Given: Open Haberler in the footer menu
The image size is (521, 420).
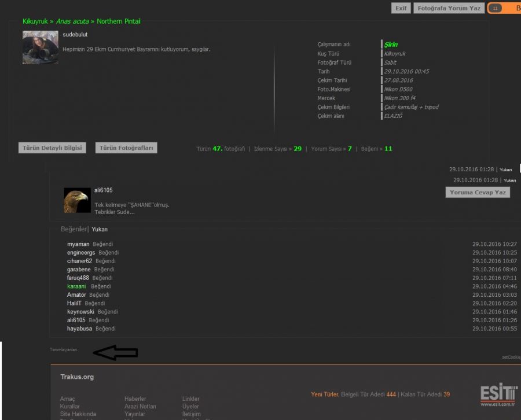Looking at the screenshot, I should coord(135,399).
